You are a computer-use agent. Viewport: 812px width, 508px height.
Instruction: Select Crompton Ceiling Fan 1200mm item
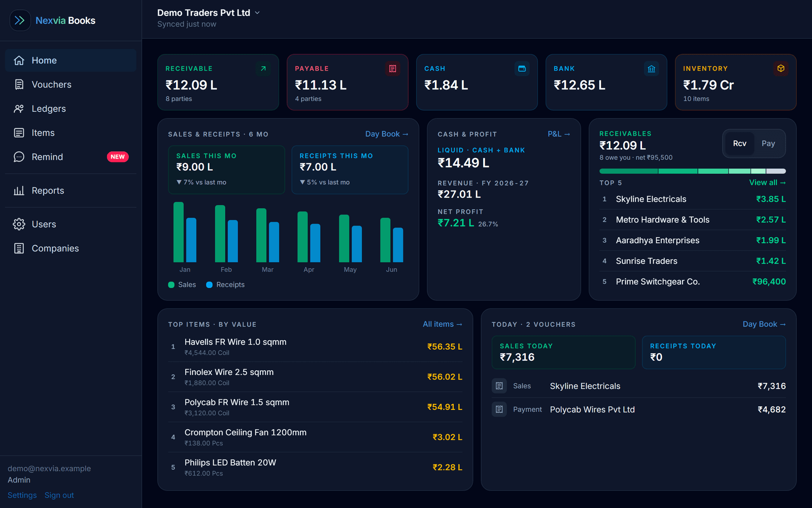tap(315, 437)
